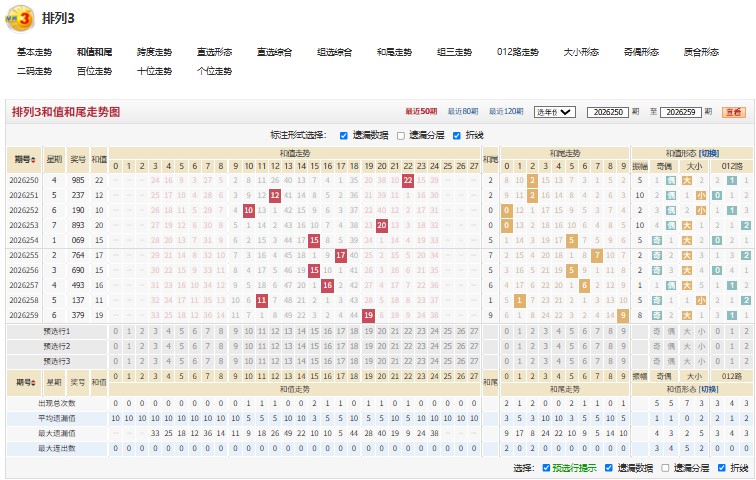Click winning number 379
Screen dimensions: 756x480
click(78, 315)
